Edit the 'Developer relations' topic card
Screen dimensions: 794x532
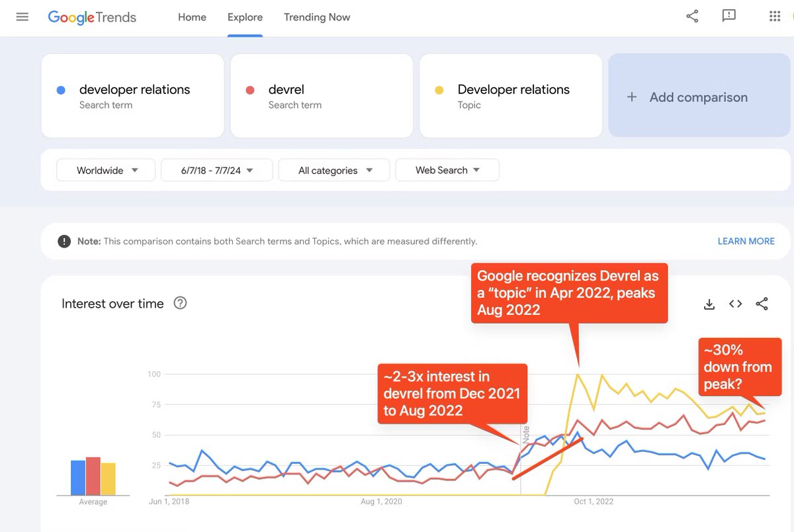[x=511, y=96]
